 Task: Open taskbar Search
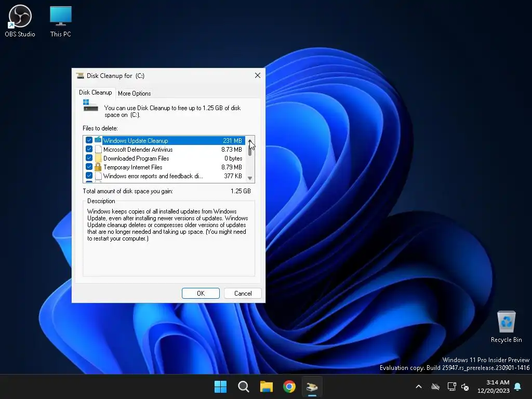(x=243, y=387)
